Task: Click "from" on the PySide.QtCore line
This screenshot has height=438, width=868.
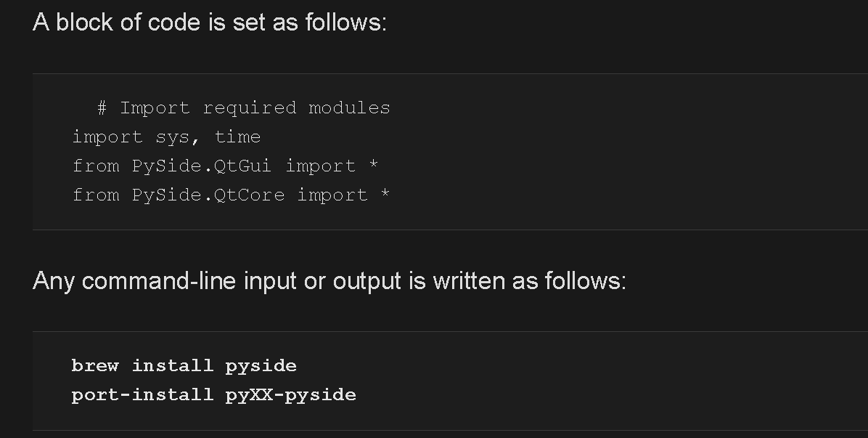Action: pyautogui.click(x=96, y=195)
